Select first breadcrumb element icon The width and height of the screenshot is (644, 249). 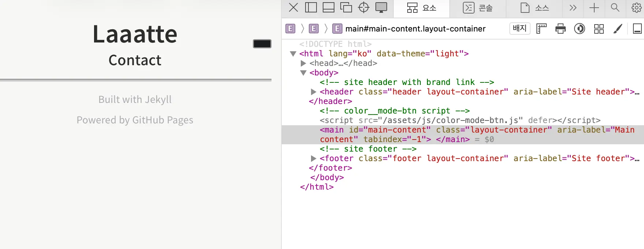[x=291, y=29]
